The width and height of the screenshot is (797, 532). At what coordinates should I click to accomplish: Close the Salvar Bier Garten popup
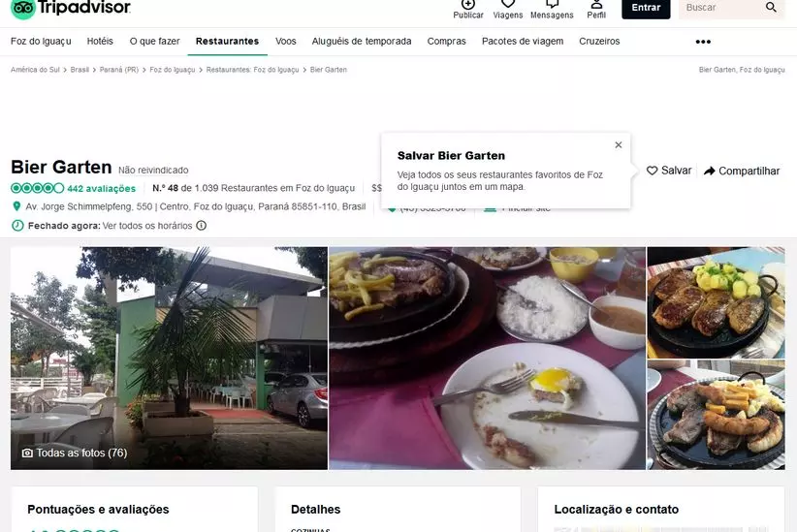tap(619, 145)
